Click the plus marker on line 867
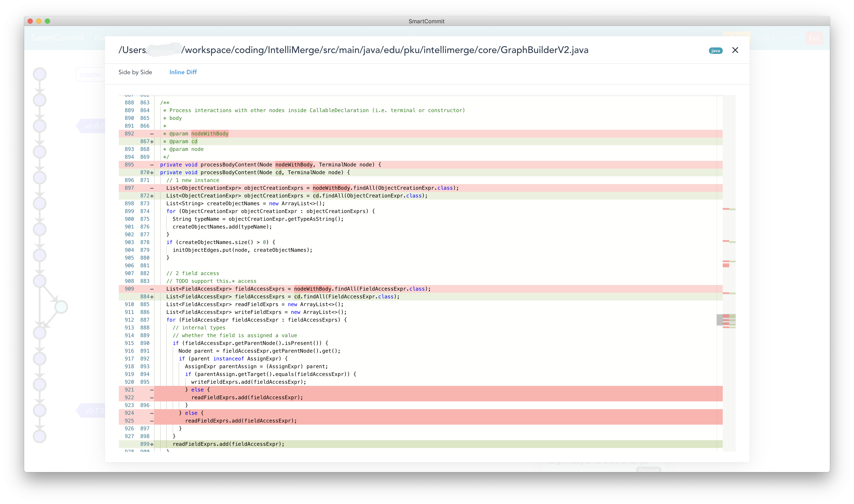The width and height of the screenshot is (854, 504). [x=152, y=142]
